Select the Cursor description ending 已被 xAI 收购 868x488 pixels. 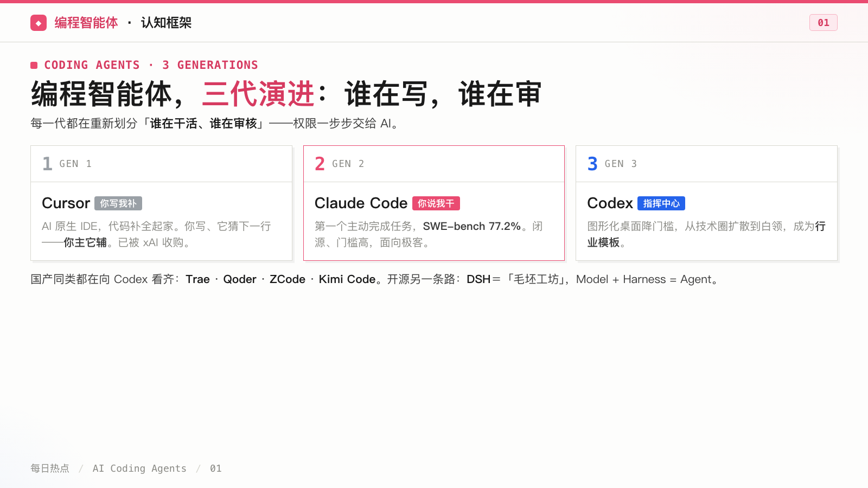[x=156, y=234]
